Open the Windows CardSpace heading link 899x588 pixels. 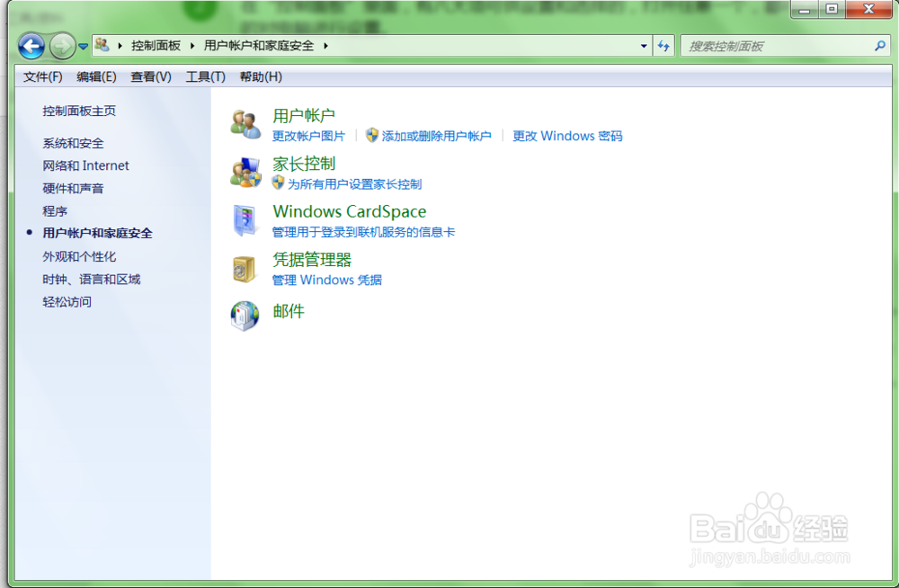pyautogui.click(x=349, y=211)
